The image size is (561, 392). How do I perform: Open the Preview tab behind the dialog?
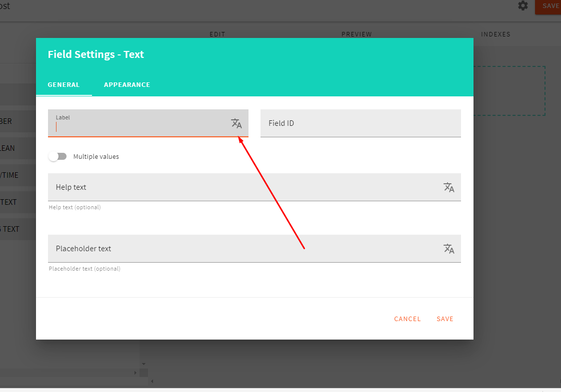356,34
